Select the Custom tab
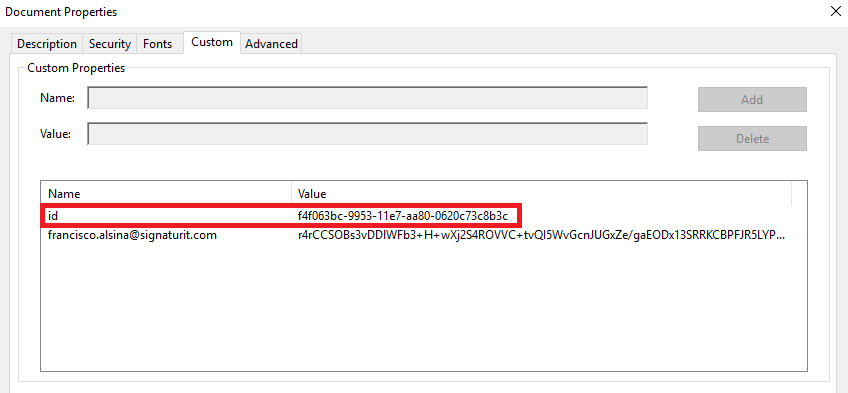 [212, 42]
